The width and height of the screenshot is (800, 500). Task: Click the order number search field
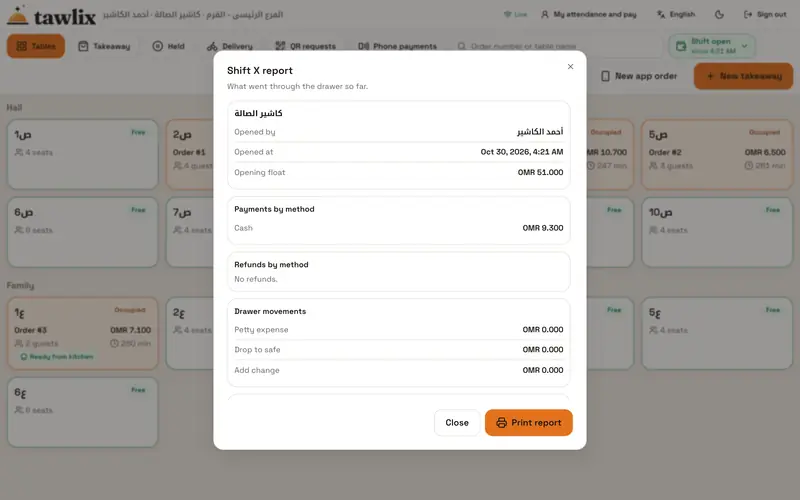click(x=559, y=46)
